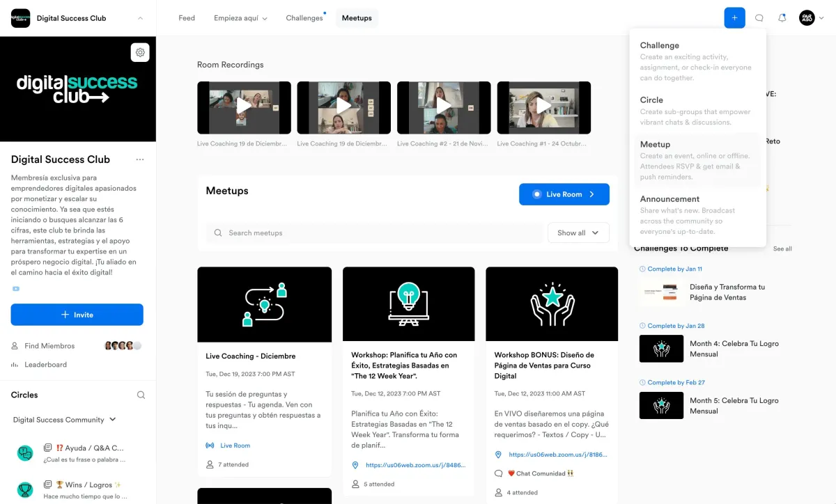Viewport: 836px width, 504px height.
Task: Open the Wins / Logros circle row
Action: click(x=78, y=490)
